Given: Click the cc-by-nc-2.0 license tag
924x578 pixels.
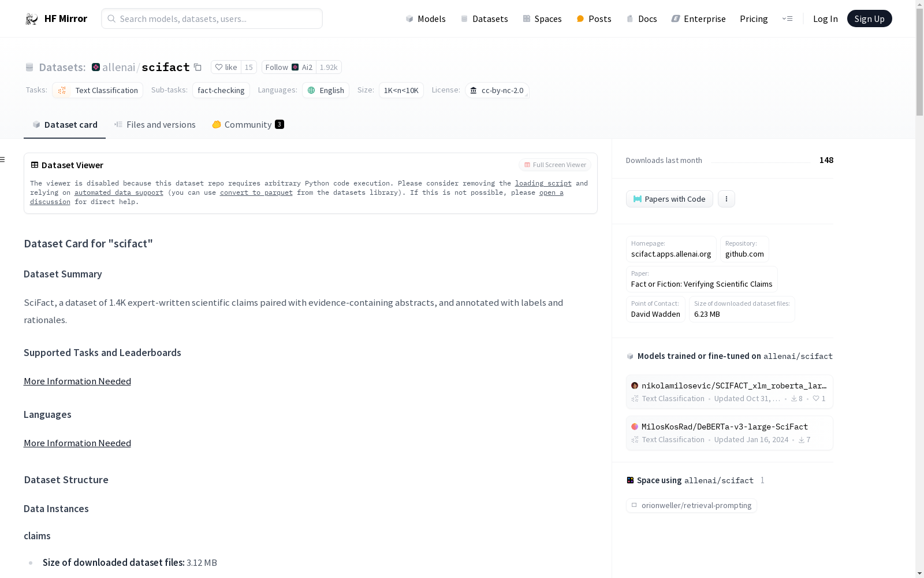Looking at the screenshot, I should (x=497, y=90).
